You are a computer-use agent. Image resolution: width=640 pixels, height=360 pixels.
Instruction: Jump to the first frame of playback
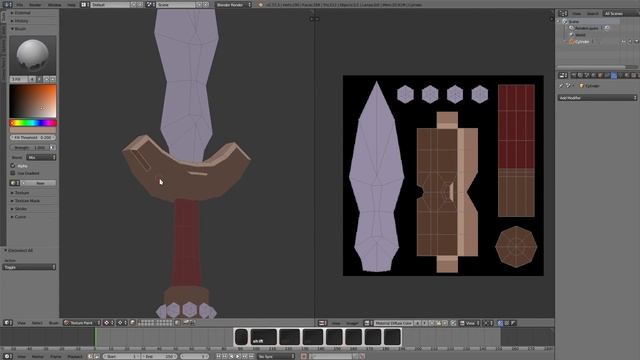click(x=219, y=356)
